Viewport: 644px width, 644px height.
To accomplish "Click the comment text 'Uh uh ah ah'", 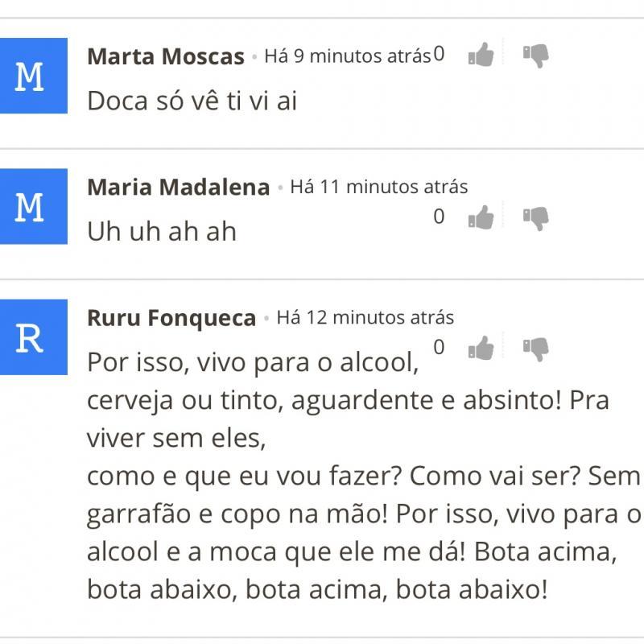I will [162, 231].
